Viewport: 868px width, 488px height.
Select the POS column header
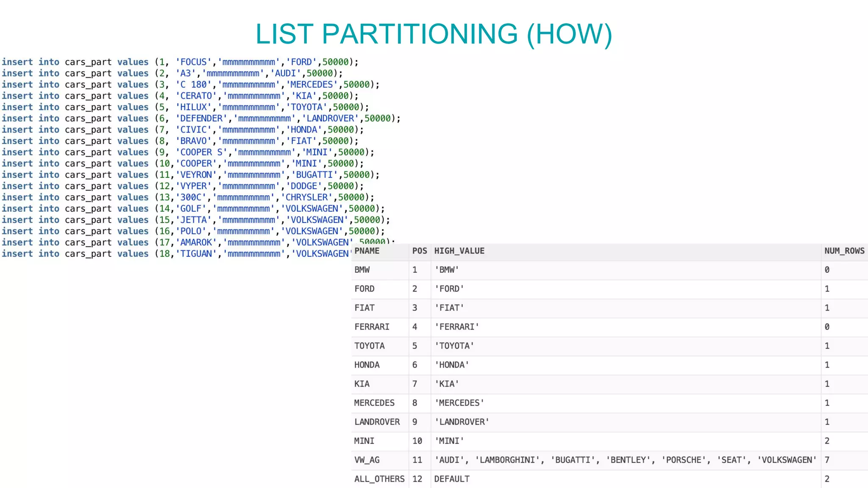point(420,251)
